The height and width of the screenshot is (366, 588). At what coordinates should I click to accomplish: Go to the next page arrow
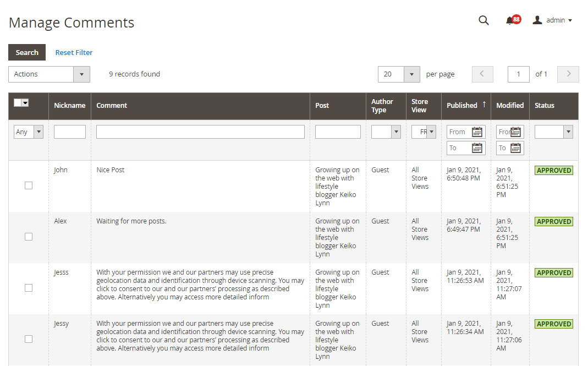[568, 74]
